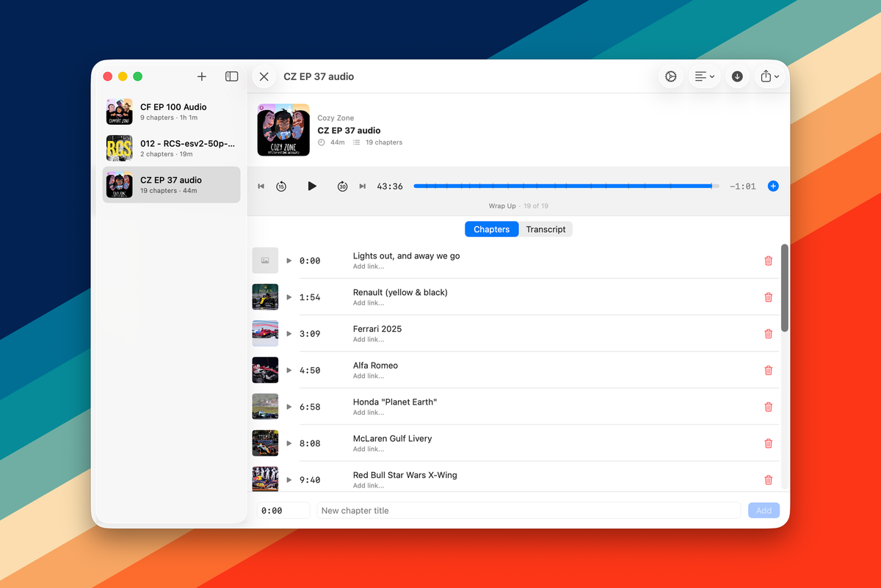Click Add link under Lights out chapter
Screen dimensions: 881x588
pyautogui.click(x=368, y=266)
